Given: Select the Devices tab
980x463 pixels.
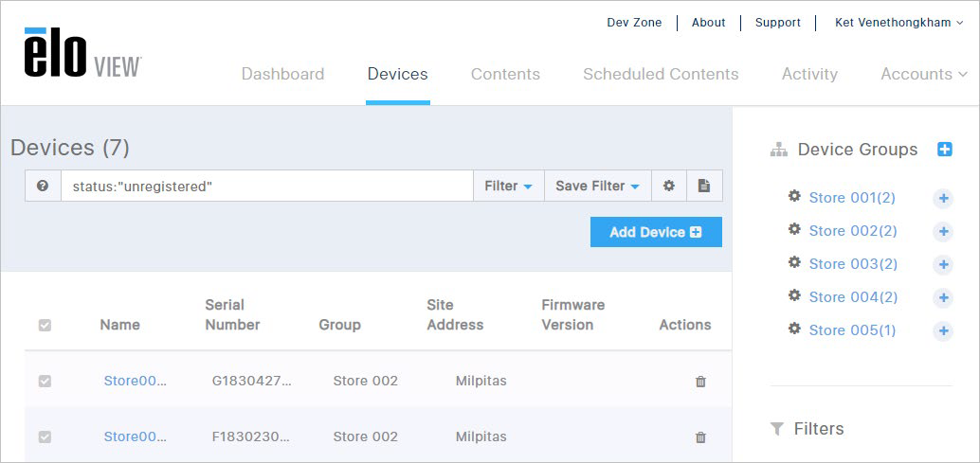Looking at the screenshot, I should [397, 74].
